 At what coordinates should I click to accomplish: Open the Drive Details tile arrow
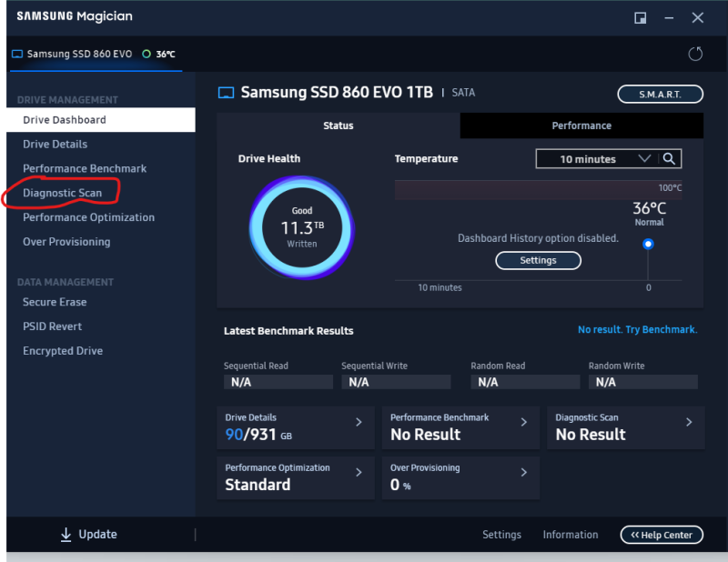[x=359, y=422]
